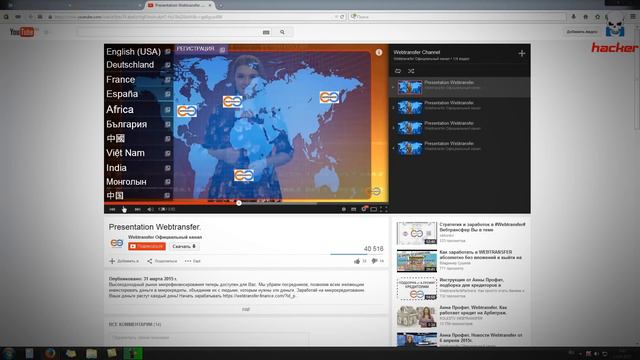Open the webtransfer-finance.com link in description
This screenshot has height=360, width=640.
point(259,296)
